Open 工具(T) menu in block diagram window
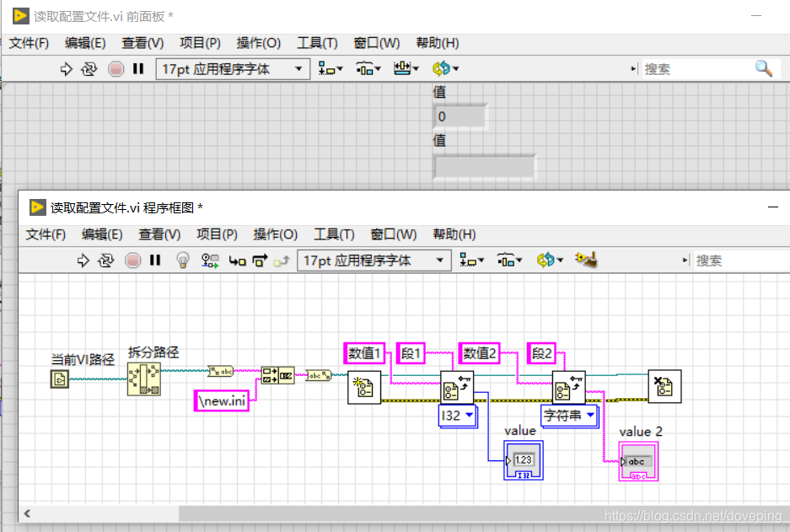This screenshot has height=532, width=790. 334,234
